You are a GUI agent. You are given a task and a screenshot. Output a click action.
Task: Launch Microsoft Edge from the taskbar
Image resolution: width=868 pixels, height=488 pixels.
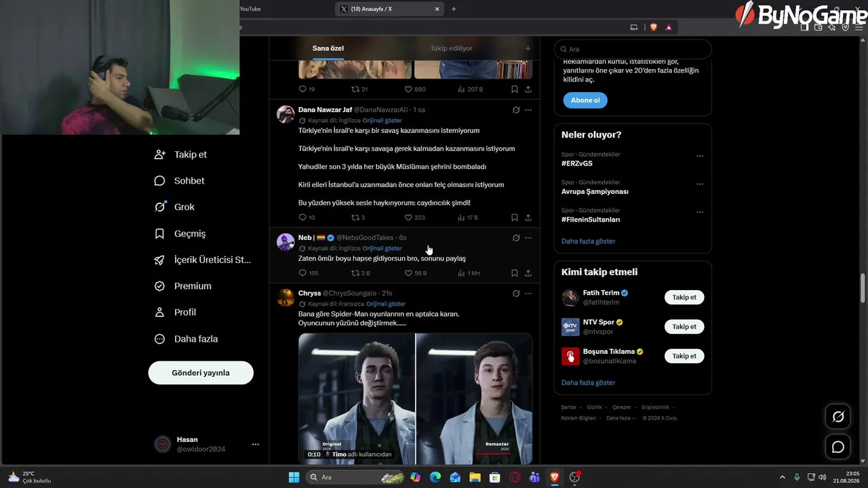435,477
